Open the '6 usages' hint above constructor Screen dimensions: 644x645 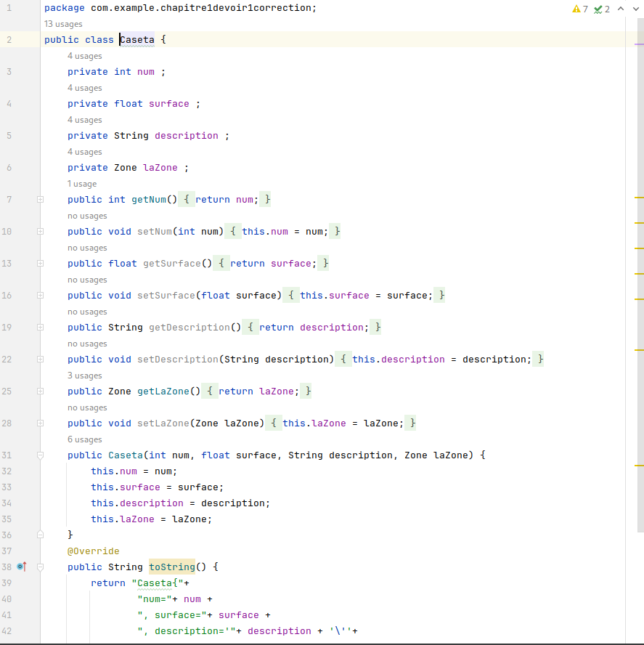[85, 439]
